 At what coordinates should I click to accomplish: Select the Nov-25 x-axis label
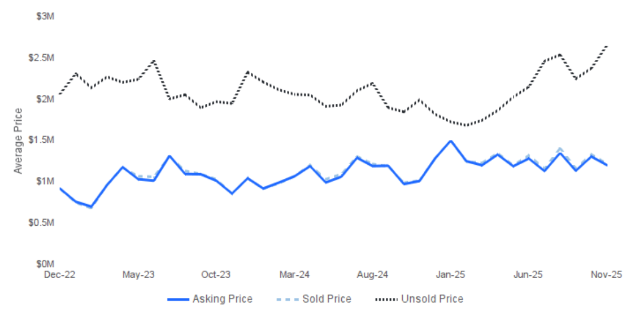click(606, 275)
